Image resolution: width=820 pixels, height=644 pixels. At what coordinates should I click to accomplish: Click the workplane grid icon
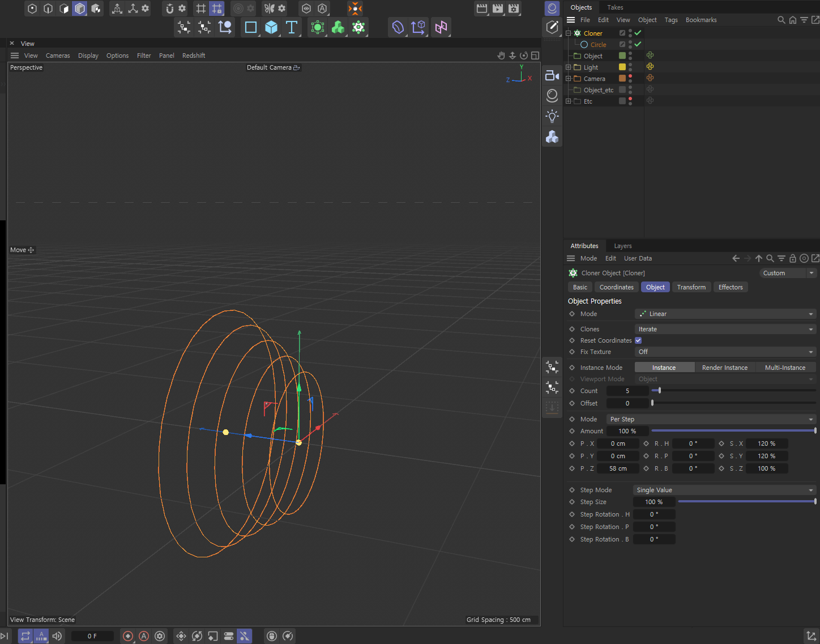point(201,8)
